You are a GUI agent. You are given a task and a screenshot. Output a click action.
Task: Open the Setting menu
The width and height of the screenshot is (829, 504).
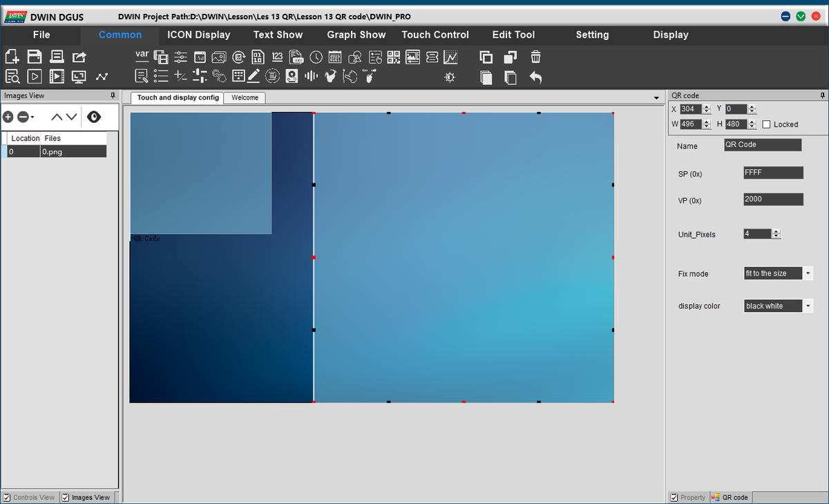pos(593,35)
